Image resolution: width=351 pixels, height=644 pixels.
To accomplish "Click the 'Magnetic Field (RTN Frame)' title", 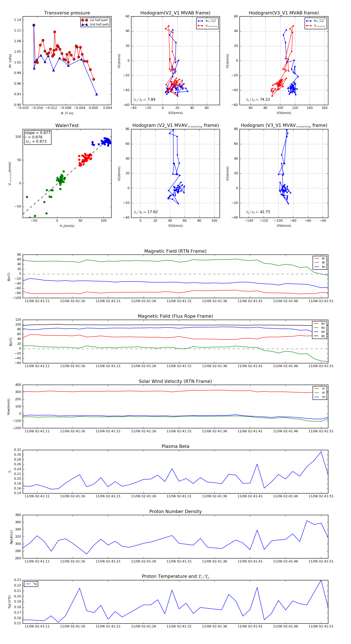I will pyautogui.click(x=175, y=251).
